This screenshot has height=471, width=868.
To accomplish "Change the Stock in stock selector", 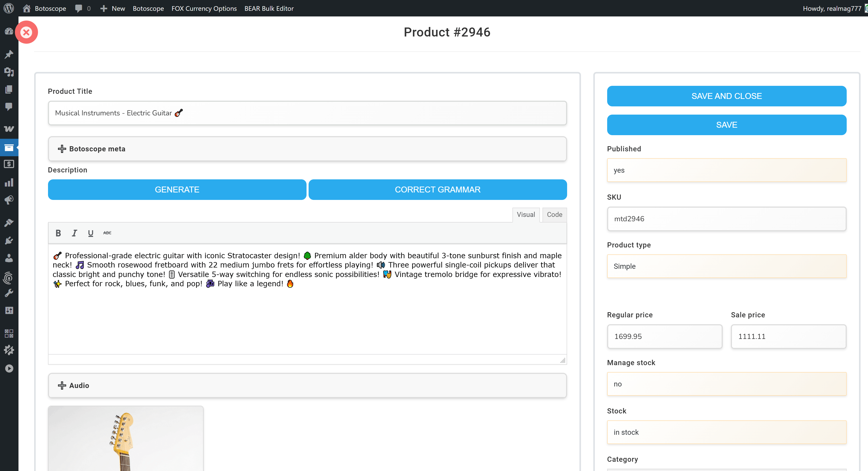I will coord(726,432).
